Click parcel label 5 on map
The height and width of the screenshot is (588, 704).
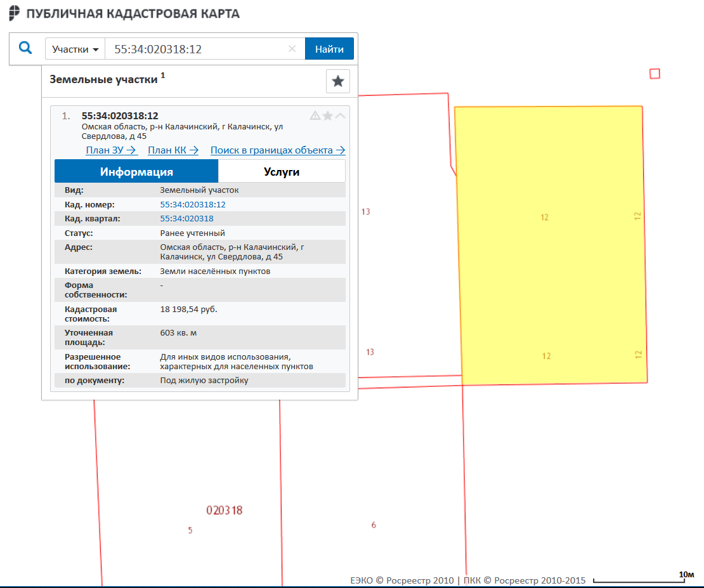point(190,530)
